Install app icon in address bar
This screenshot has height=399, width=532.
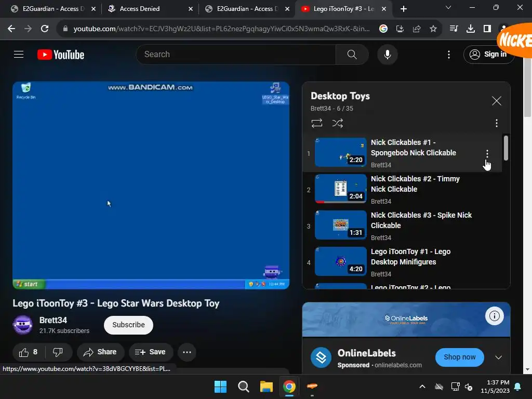400,29
